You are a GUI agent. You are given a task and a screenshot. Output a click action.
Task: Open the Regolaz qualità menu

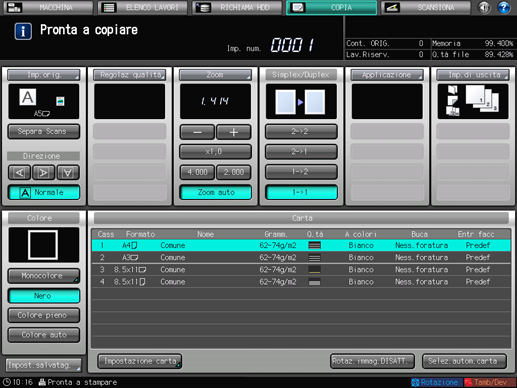pyautogui.click(x=130, y=75)
